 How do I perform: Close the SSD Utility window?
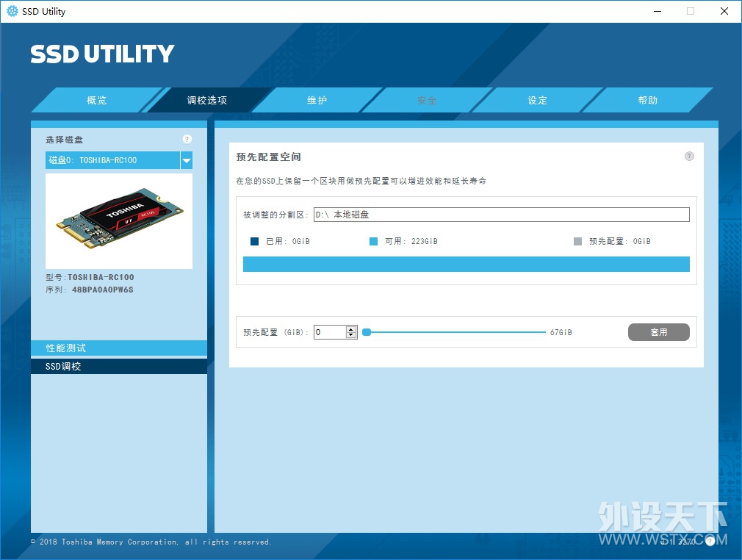(x=724, y=11)
